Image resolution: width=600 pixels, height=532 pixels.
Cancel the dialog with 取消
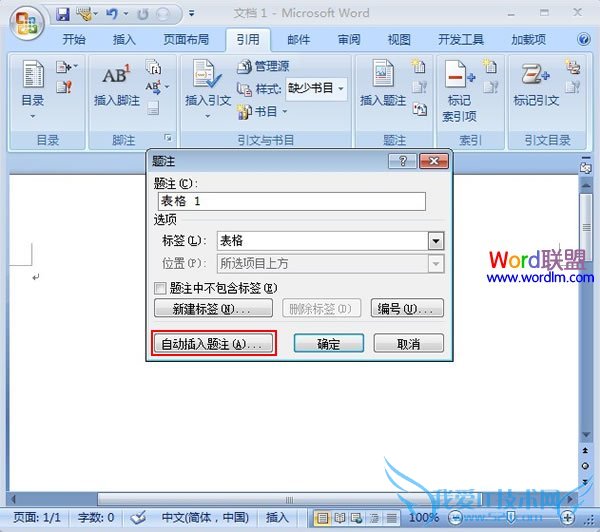(408, 343)
